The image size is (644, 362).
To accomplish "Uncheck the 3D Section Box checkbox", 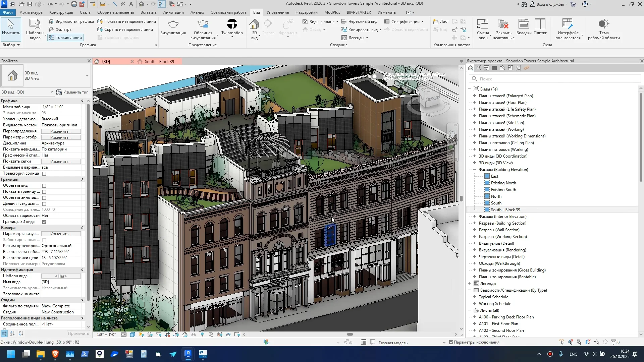I will click(44, 222).
